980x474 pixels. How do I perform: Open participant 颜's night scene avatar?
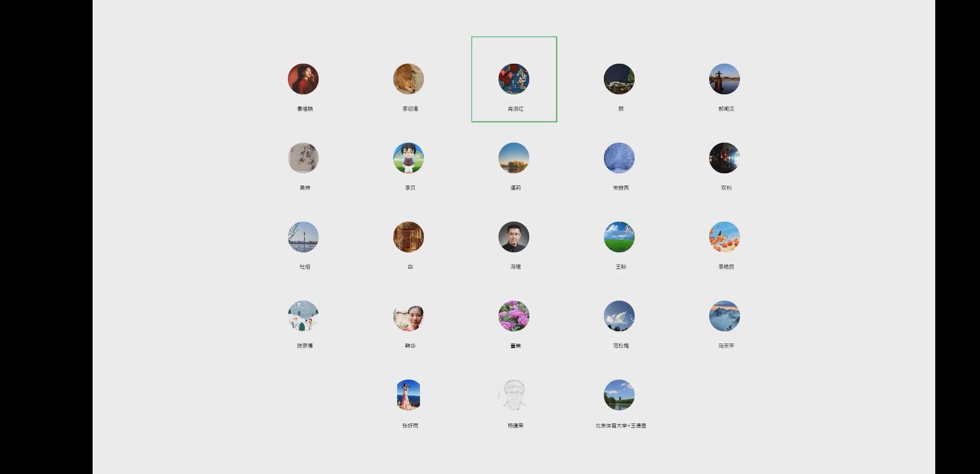tap(619, 79)
